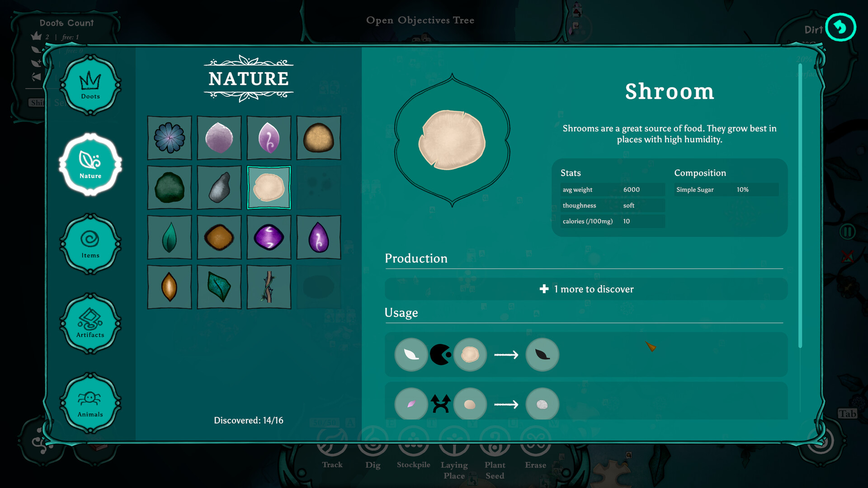This screenshot has width=868, height=488.
Task: Select the shiny purple gem item
Action: click(269, 237)
